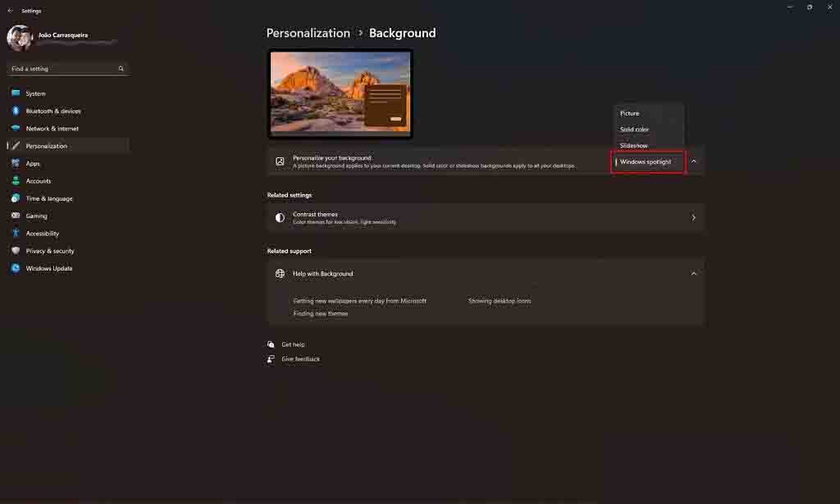Click the João Carrasqueira account name

[63, 34]
